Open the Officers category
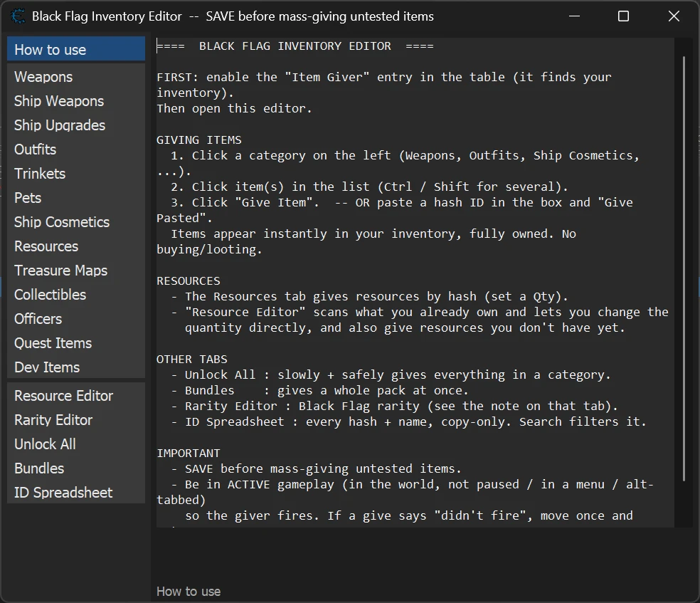700x603 pixels. click(76, 319)
